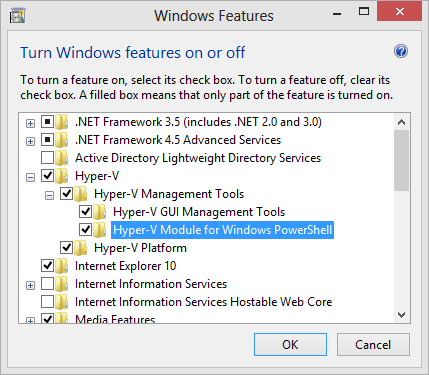Uncheck Hyper-V Management Tools checkbox
This screenshot has height=375, width=429.
66,194
